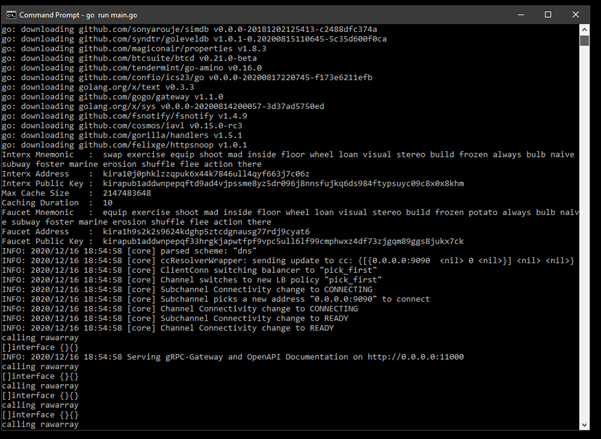
Task: Click the window title 'Command Prompt - go run main.go'
Action: (x=78, y=15)
